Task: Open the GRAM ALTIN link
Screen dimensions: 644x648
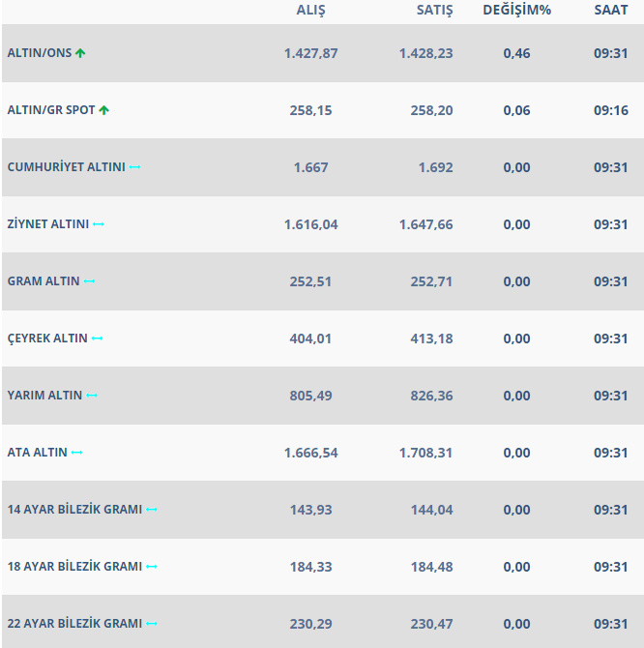Action: click(x=44, y=281)
